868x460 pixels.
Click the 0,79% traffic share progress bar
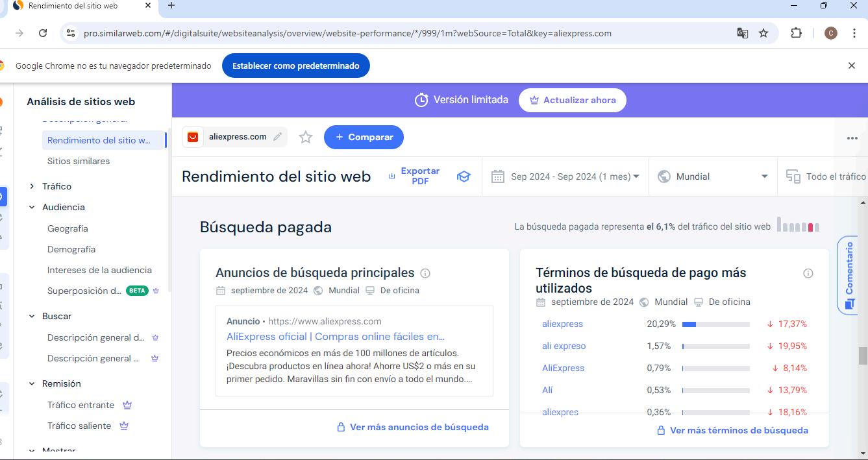click(716, 368)
